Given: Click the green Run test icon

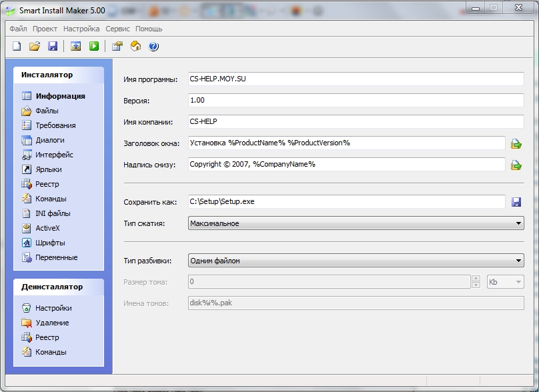Looking at the screenshot, I should [x=94, y=46].
